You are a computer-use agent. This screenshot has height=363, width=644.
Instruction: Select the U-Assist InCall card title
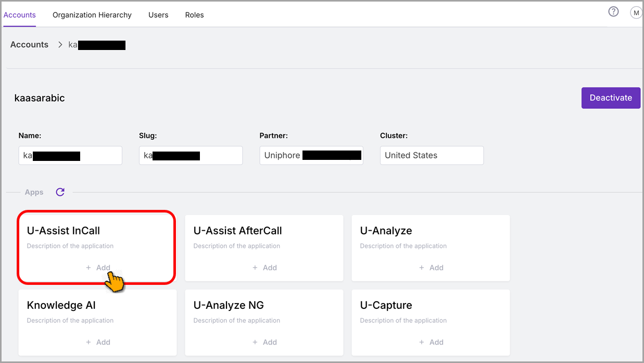[63, 231]
